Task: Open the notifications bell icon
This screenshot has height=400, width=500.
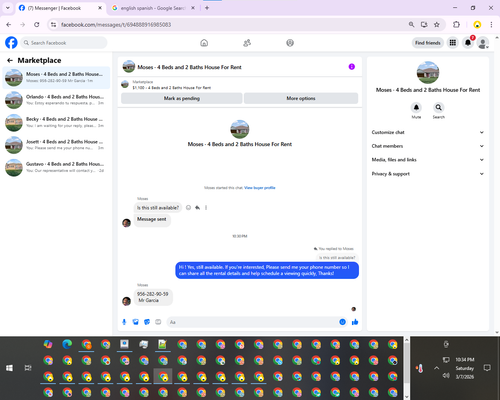Action: click(x=468, y=43)
